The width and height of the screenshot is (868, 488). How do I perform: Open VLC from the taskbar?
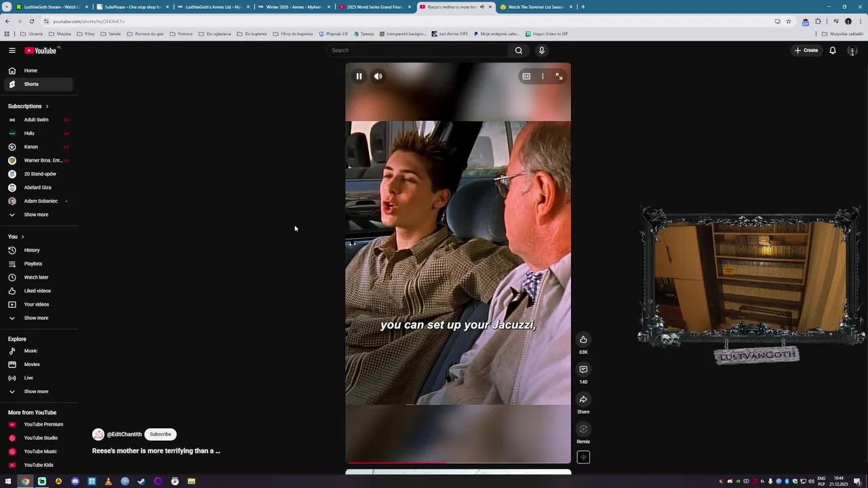[108, 481]
